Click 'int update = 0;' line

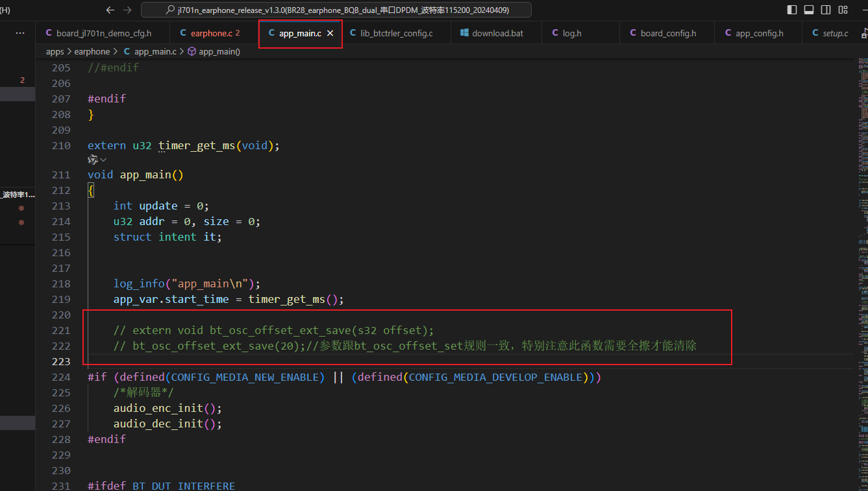(161, 206)
